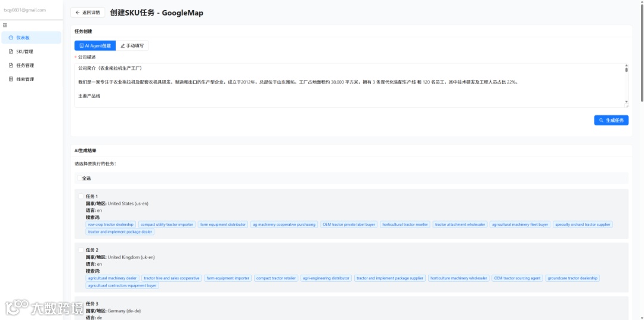
Task: Switch to AI Agent创建 tab
Action: (x=95, y=45)
